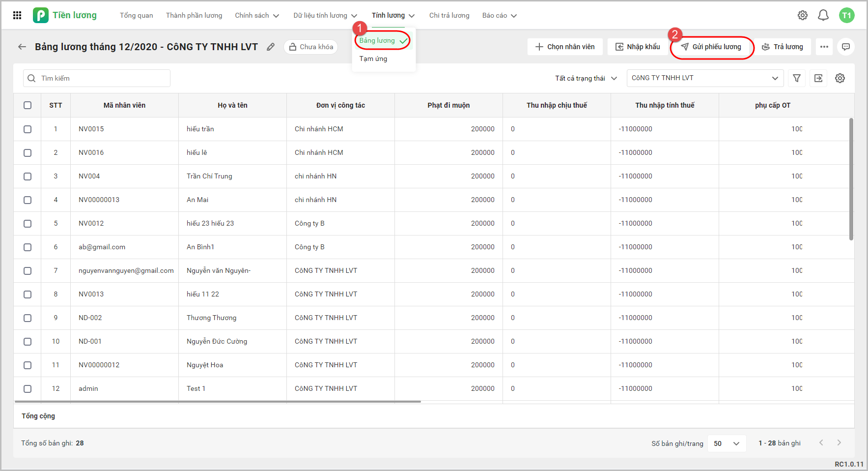
Task: Select 'Tạm ứng' from the menu
Action: coord(373,59)
